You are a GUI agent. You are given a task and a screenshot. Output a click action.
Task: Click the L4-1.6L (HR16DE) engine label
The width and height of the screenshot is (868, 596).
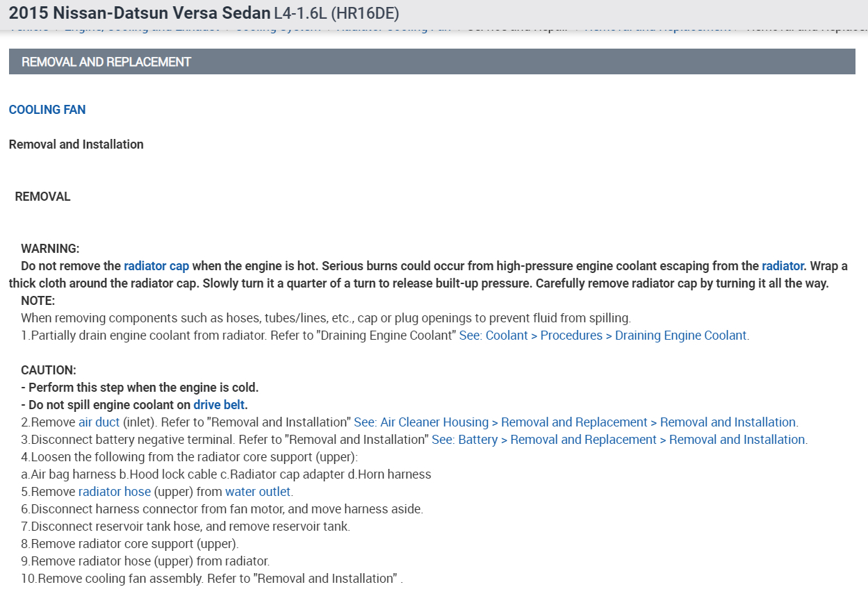pyautogui.click(x=336, y=13)
